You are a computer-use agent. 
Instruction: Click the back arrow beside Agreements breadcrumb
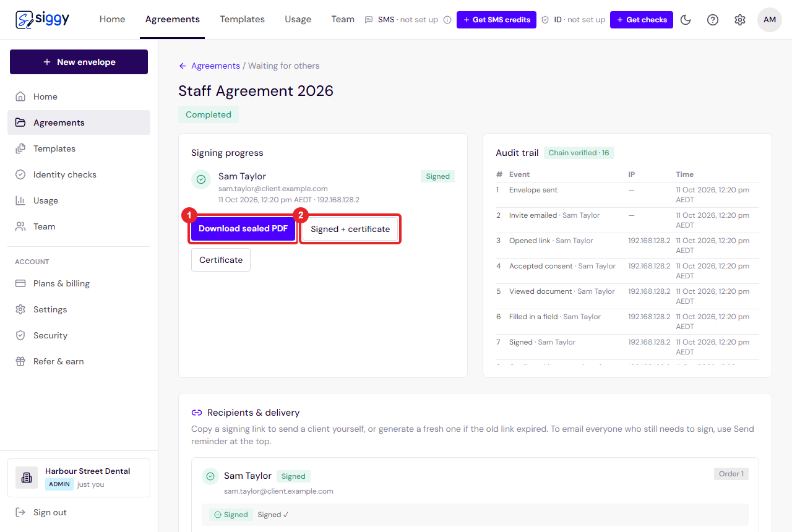click(x=183, y=66)
